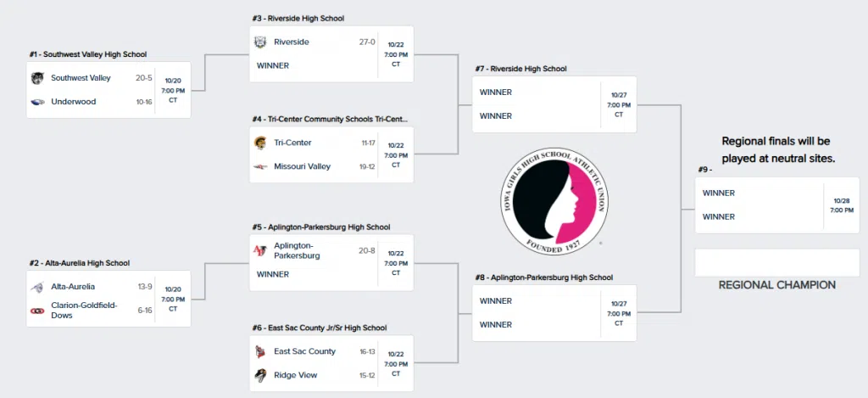Click the Riverside team logo
Image resolution: width=868 pixels, height=398 pixels.
point(260,42)
